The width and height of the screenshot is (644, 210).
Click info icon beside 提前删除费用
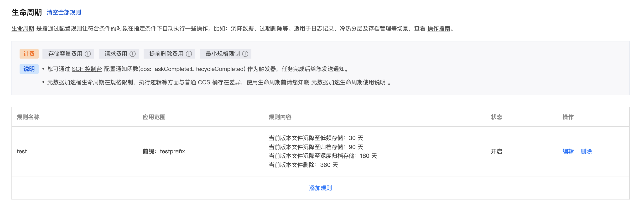click(x=189, y=54)
